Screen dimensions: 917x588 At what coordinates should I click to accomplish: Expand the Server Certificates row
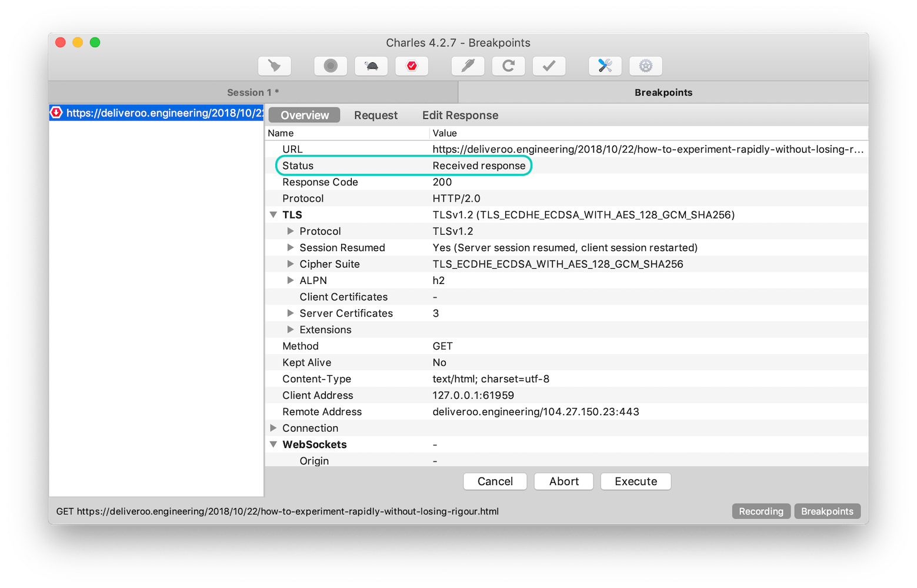tap(290, 313)
